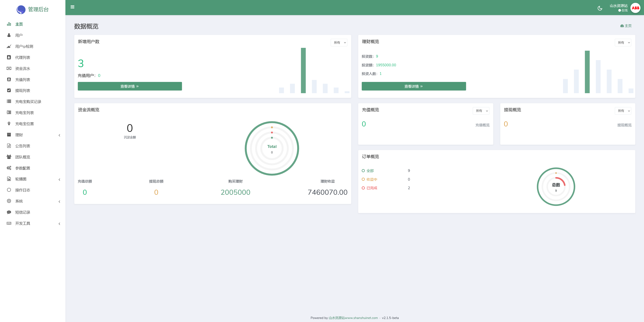
Task: Click the 参数配置 gears icon
Action: pyautogui.click(x=9, y=168)
